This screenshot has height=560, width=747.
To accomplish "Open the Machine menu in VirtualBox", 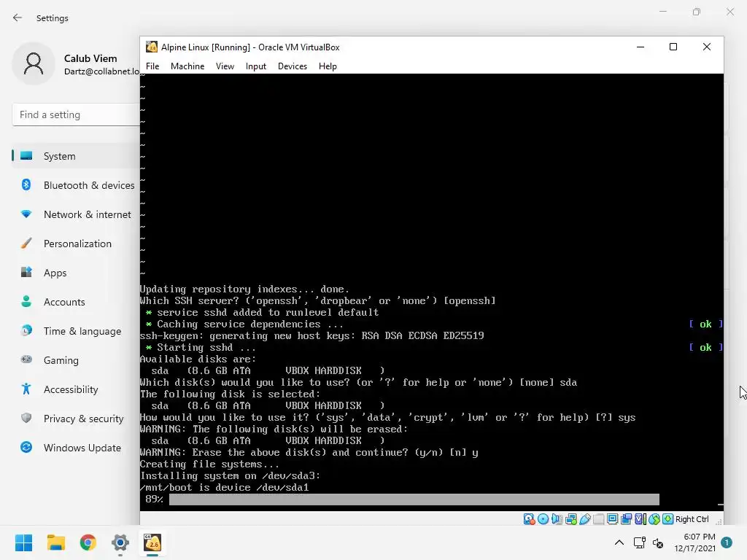I will coord(187,66).
